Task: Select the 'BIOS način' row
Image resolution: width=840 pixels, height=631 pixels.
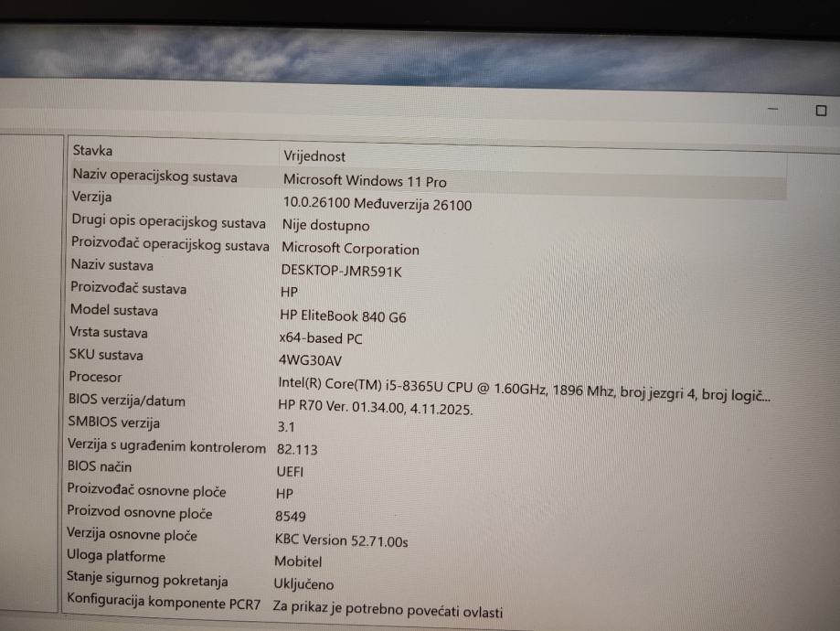Action: click(99, 466)
